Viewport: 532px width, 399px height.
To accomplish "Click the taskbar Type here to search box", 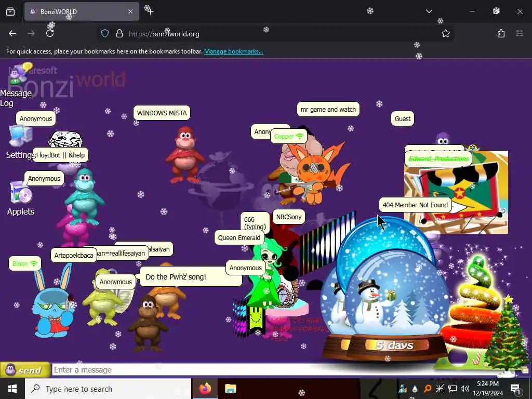I will coord(108,389).
